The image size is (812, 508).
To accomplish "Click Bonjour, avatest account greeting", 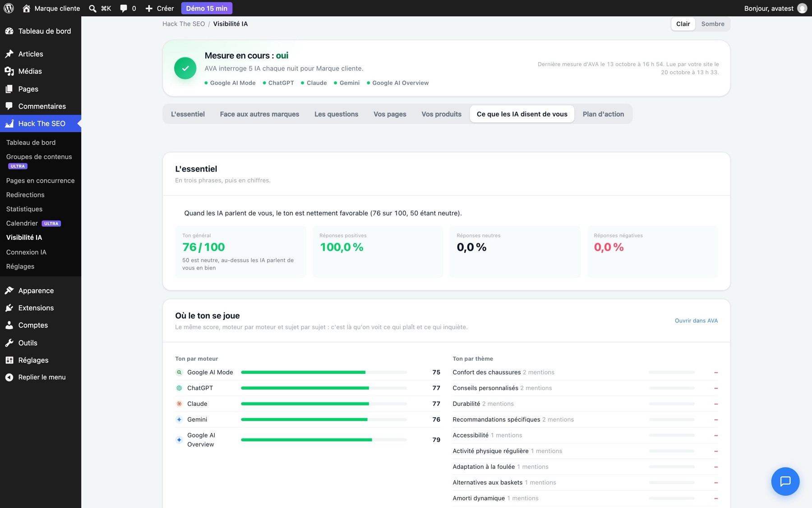I will tap(769, 8).
